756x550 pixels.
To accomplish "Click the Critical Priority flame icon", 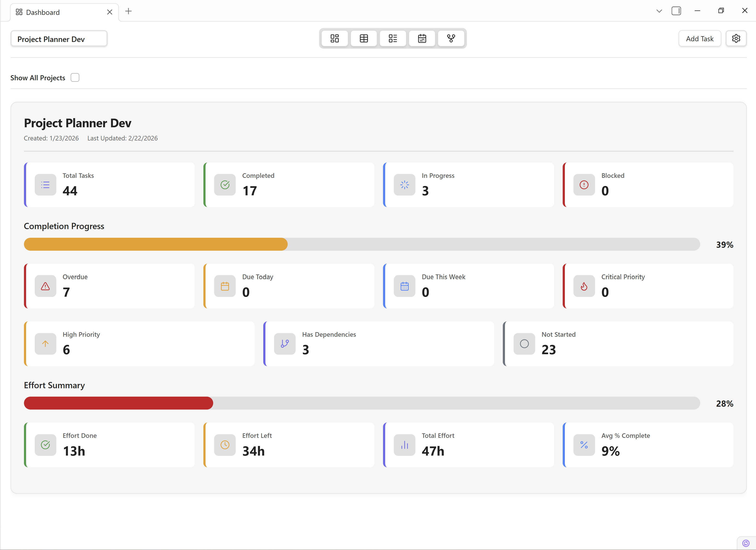I will [x=584, y=286].
